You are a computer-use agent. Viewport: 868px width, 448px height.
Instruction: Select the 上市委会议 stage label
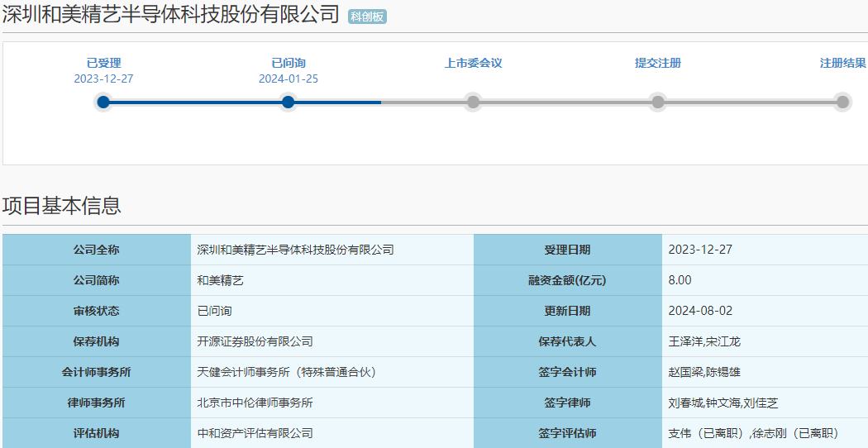point(473,64)
